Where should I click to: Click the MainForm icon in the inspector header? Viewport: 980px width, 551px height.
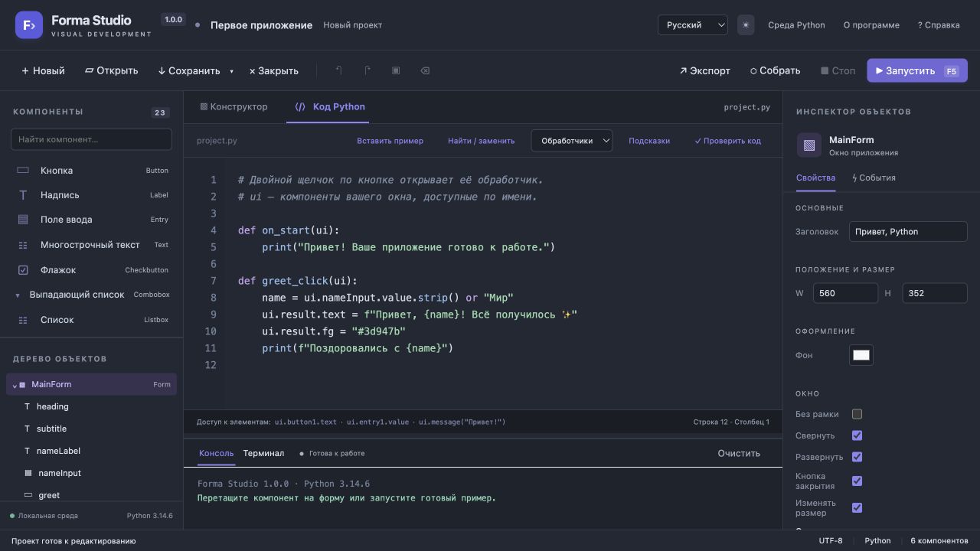point(809,145)
